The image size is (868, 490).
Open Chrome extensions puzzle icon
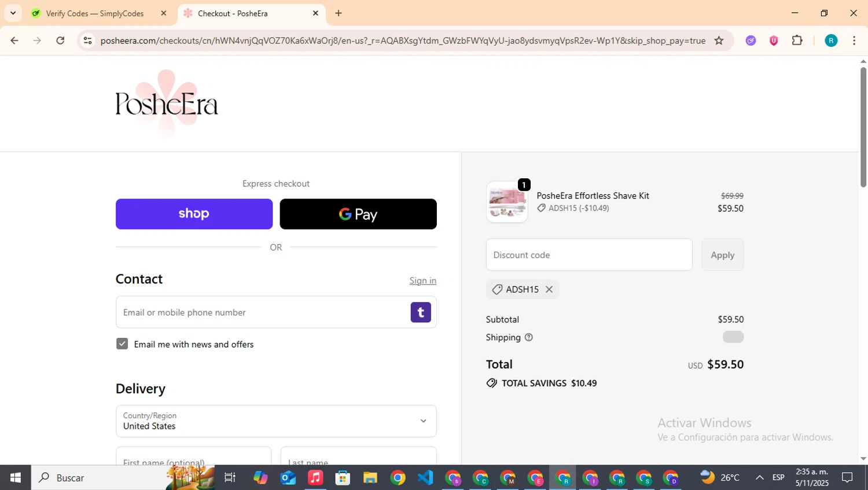[x=797, y=40]
